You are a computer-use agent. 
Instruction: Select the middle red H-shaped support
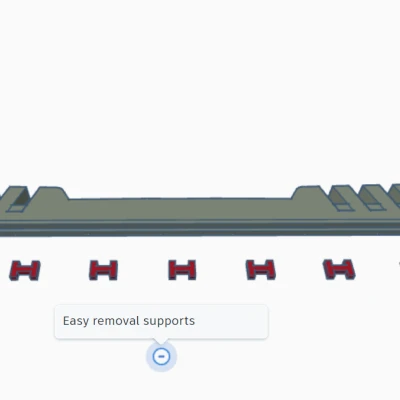182,270
